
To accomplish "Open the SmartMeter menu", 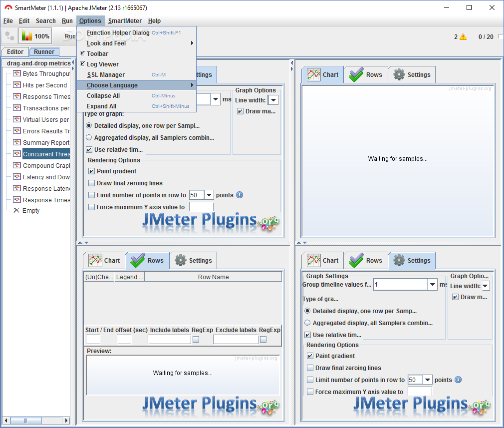I will [x=125, y=21].
